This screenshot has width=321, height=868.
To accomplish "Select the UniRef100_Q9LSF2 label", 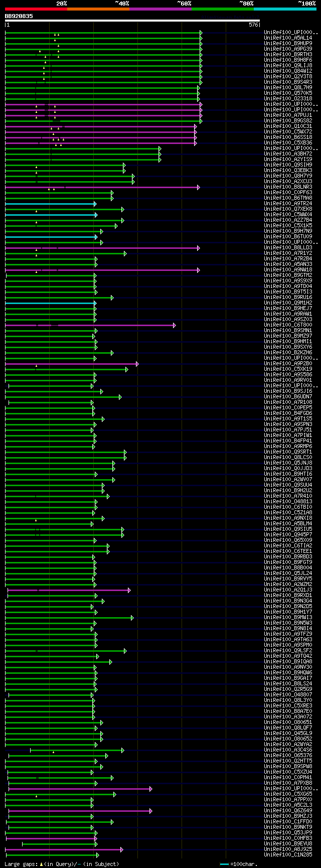I will [x=288, y=651].
